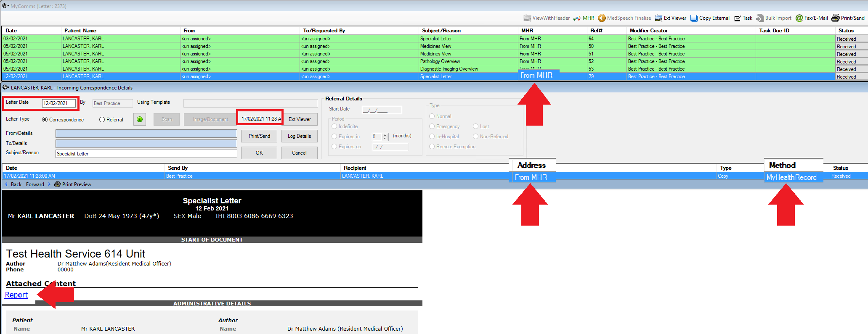This screenshot has height=334, width=868.
Task: Click the MyHealthRecord method cell
Action: (x=793, y=177)
